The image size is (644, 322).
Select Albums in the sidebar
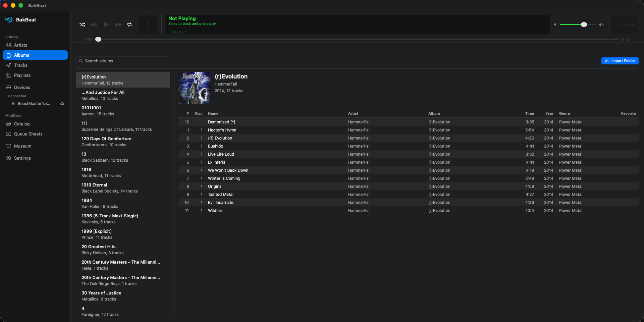point(35,55)
